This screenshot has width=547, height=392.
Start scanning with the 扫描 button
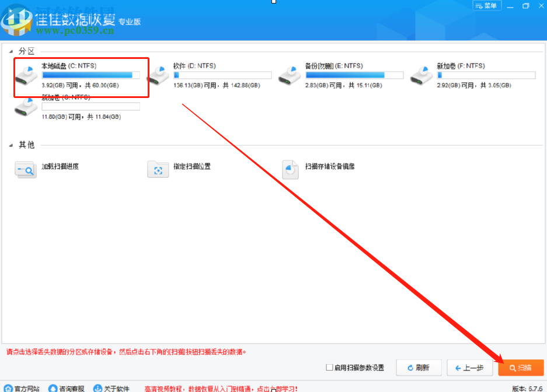[520, 367]
